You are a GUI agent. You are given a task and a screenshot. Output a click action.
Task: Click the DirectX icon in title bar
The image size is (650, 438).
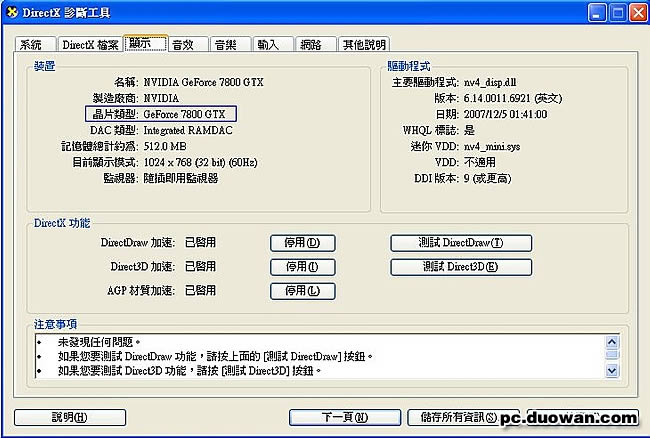coord(12,12)
